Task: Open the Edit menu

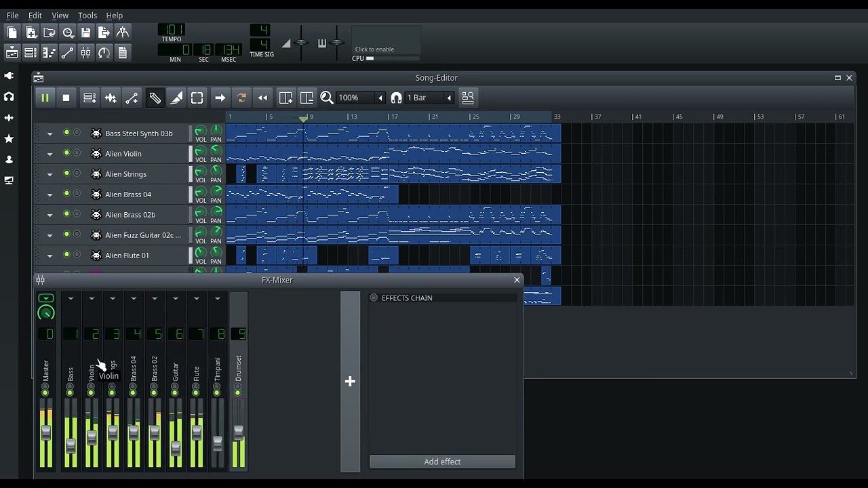Action: [35, 15]
